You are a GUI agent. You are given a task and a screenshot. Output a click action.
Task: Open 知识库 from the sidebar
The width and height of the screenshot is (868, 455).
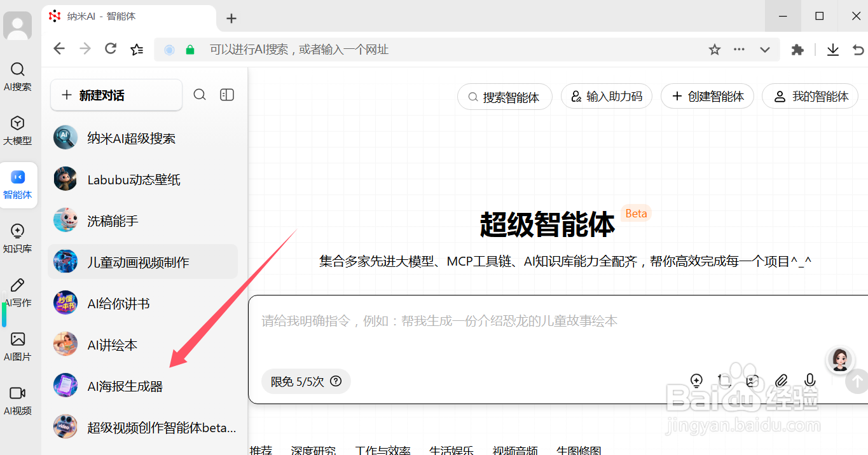(18, 238)
